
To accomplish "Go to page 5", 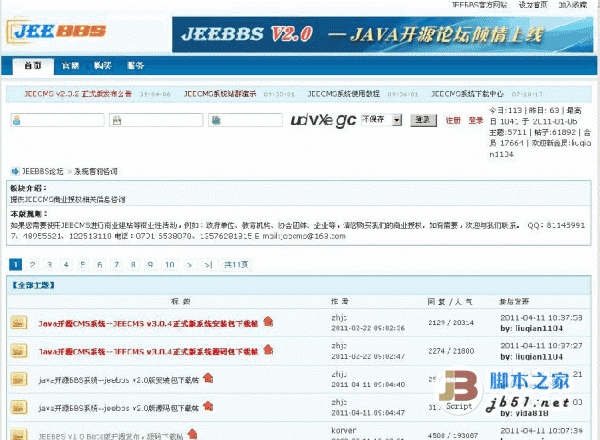I will (83, 264).
